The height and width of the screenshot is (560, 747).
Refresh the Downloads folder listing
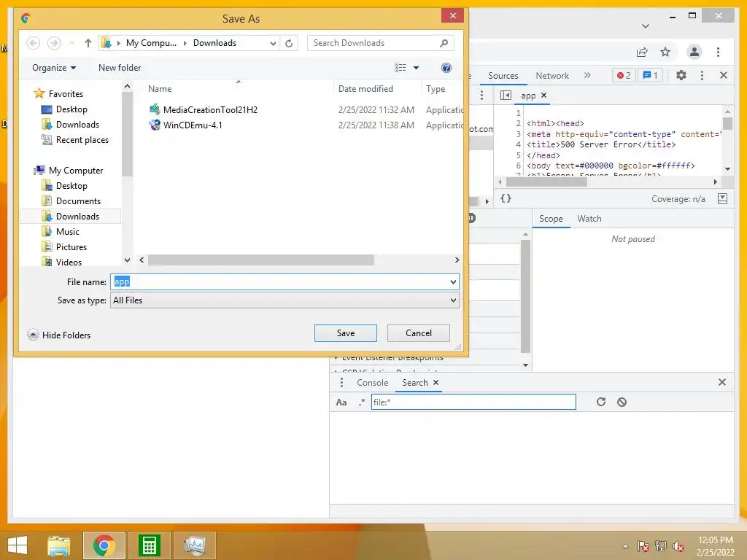tap(289, 43)
